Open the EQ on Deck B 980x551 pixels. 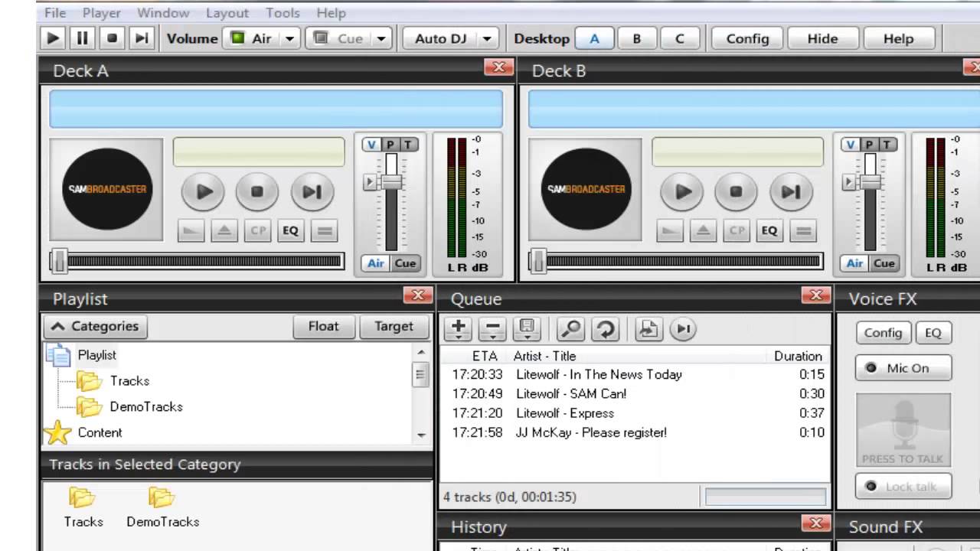coord(769,230)
